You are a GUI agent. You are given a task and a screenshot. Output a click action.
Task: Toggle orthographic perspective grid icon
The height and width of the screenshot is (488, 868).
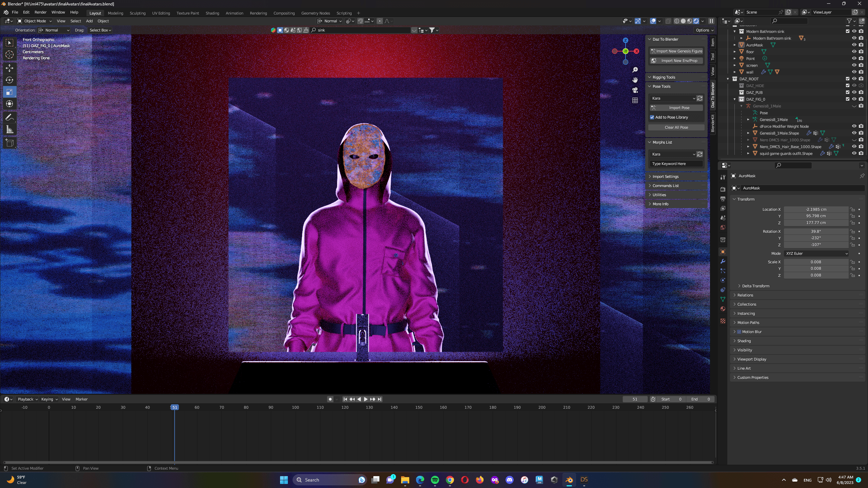coord(635,100)
